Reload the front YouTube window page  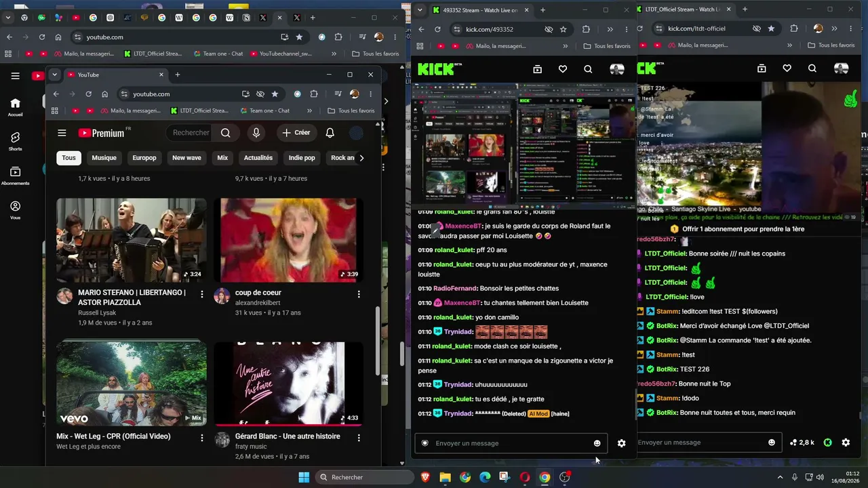tap(88, 94)
